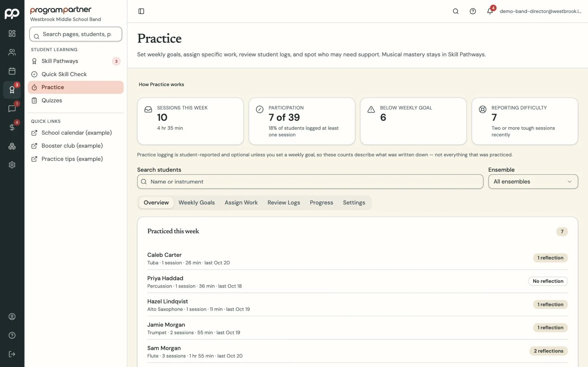This screenshot has width=588, height=367.
Task: Open the account profile icon in rail
Action: [12, 317]
